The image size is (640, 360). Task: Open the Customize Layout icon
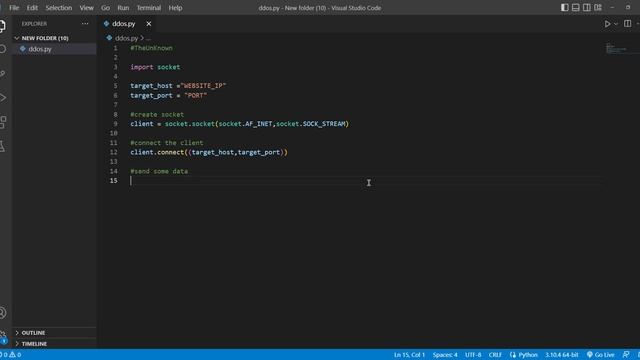tap(598, 7)
